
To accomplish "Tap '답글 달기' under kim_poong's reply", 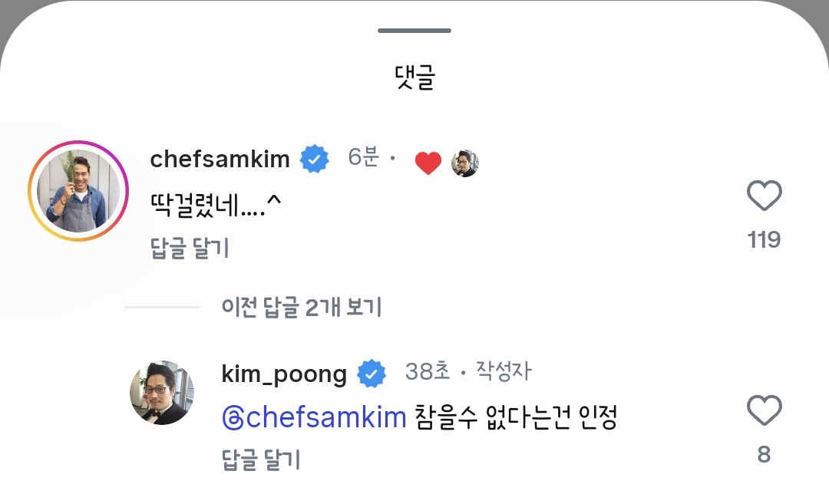I will click(x=261, y=460).
